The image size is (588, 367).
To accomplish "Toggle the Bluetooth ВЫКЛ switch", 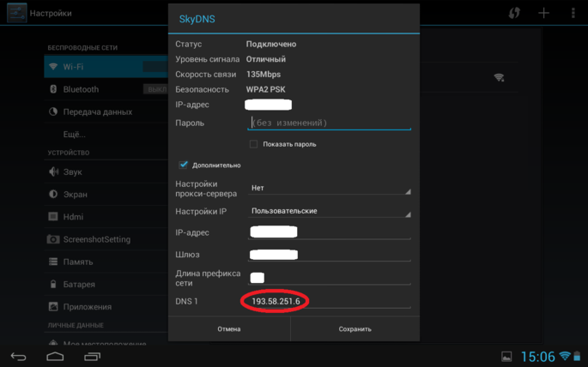I will coord(155,89).
